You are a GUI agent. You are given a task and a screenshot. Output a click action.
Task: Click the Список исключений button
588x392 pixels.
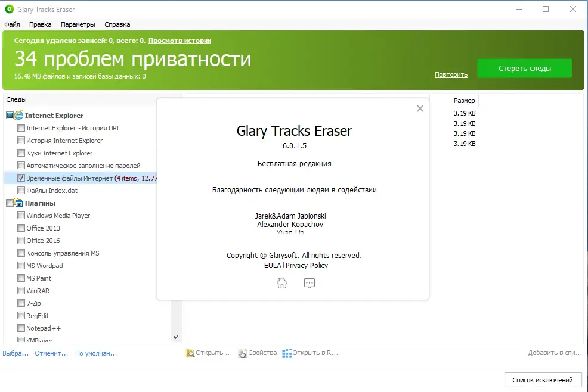542,379
